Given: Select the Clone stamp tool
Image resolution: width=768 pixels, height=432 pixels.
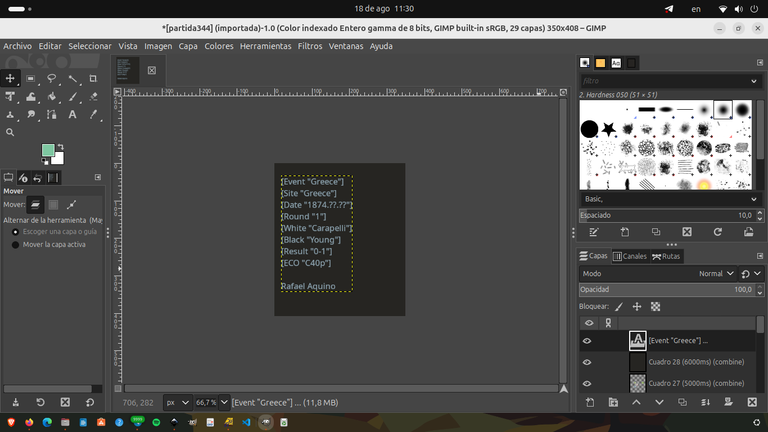Looking at the screenshot, I should click(10, 115).
